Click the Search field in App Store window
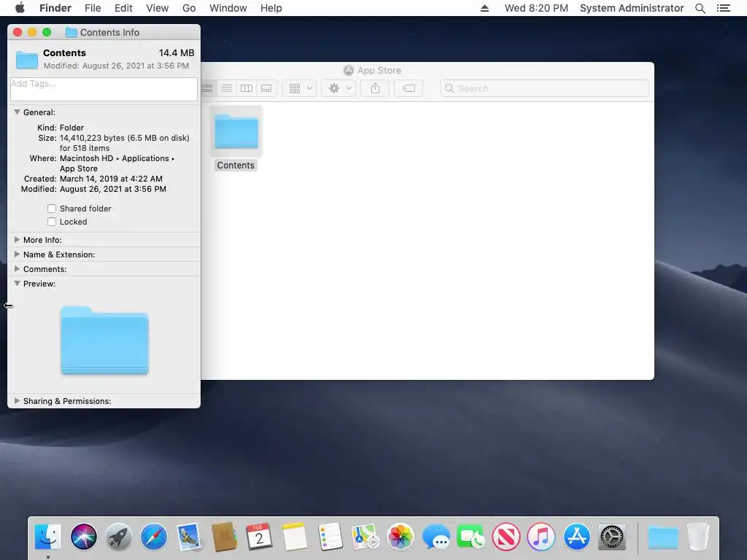This screenshot has width=747, height=560. [x=544, y=88]
